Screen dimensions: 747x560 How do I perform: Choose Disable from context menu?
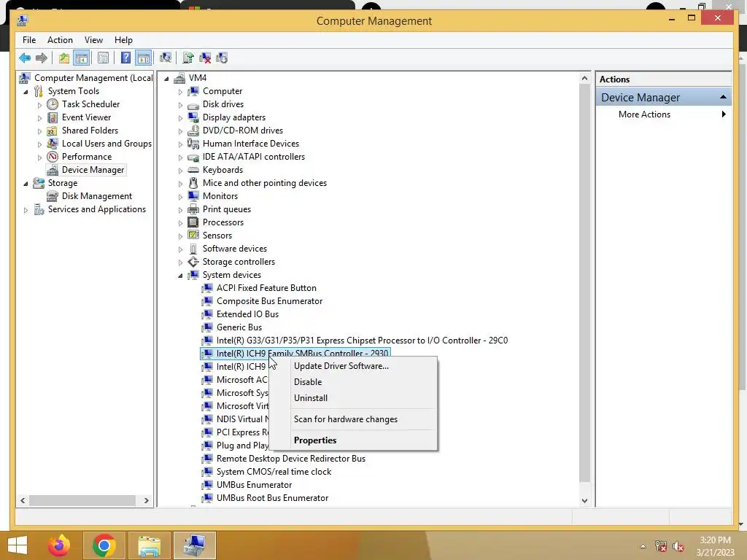coord(308,382)
